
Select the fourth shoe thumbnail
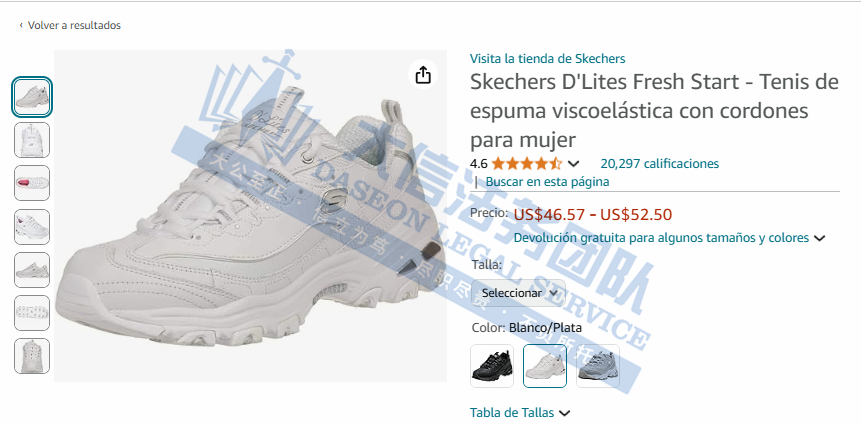click(32, 226)
